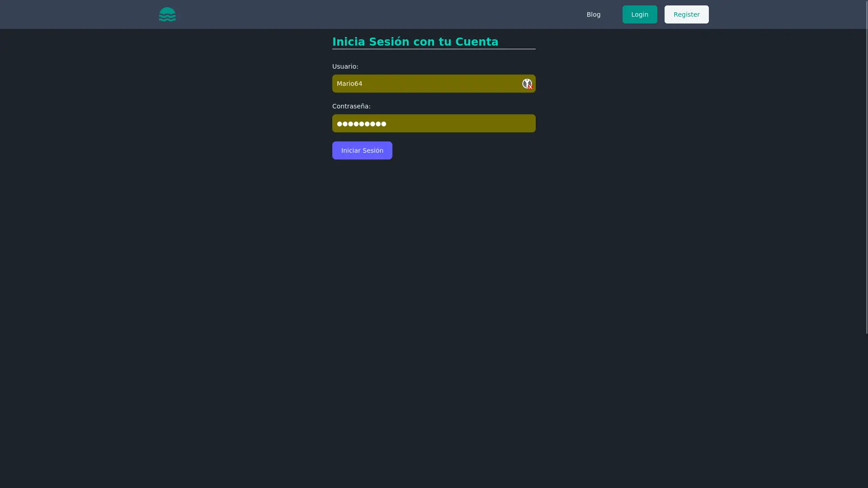Focus the Contraseña password field

[x=434, y=123]
